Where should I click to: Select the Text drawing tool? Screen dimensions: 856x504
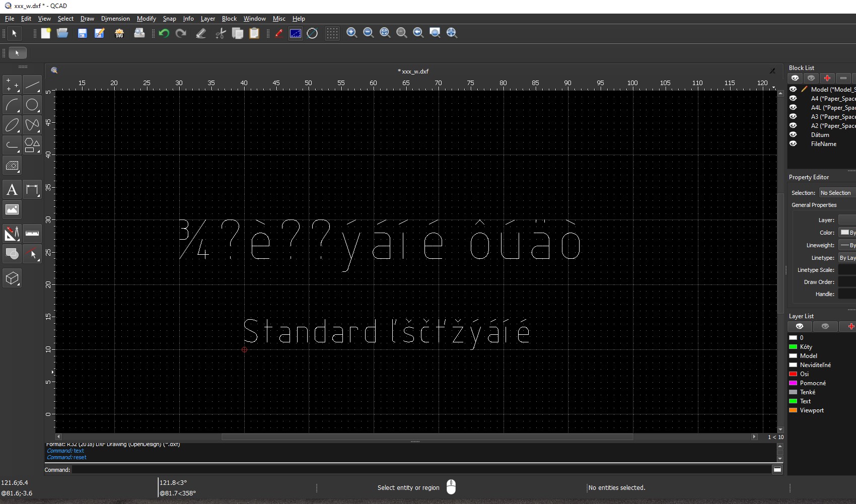pos(12,190)
